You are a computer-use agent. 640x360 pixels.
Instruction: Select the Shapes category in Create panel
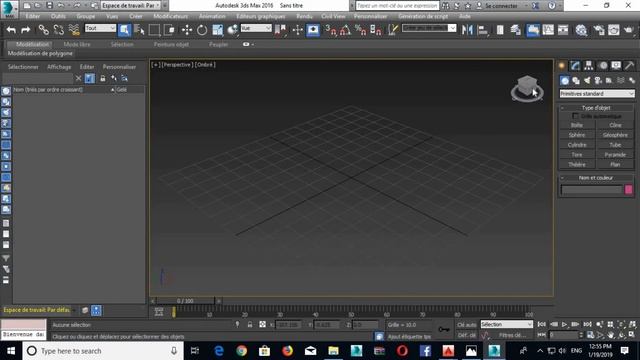pos(576,80)
